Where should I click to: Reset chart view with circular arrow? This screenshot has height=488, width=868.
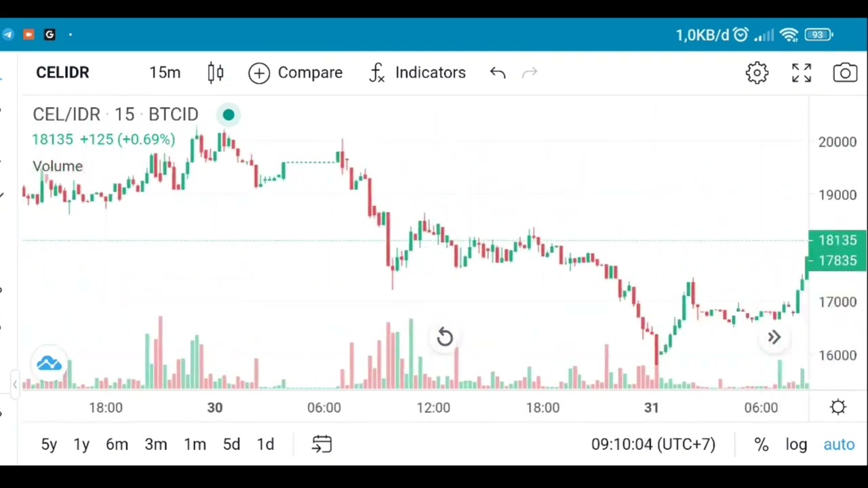444,337
